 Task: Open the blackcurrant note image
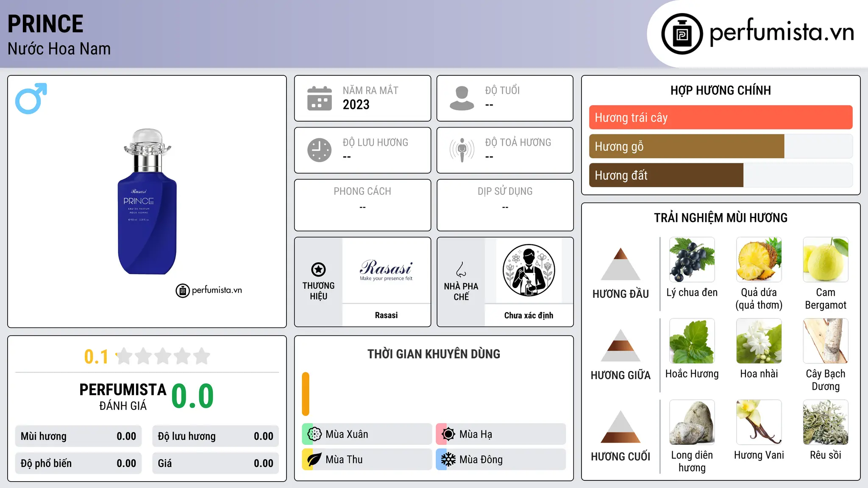point(692,260)
